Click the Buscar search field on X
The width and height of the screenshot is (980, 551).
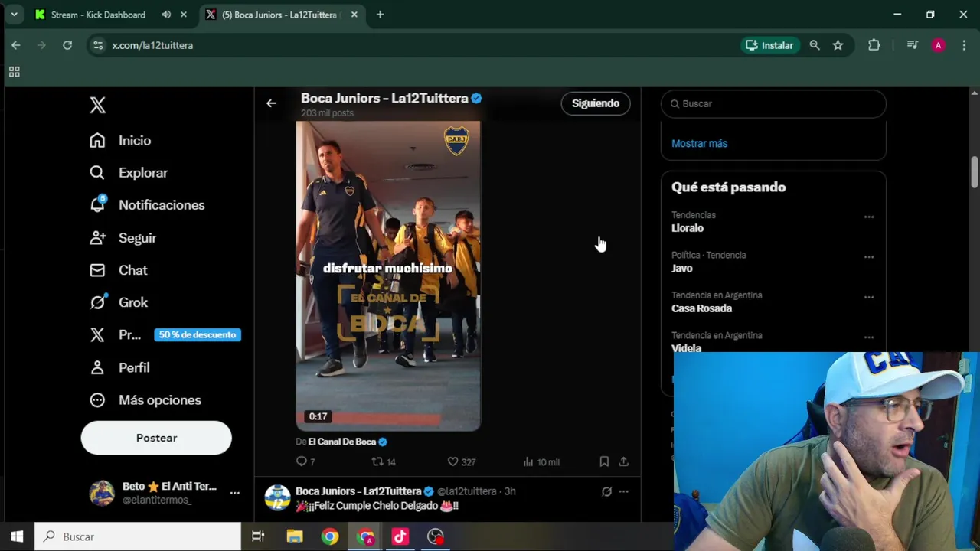coord(773,103)
